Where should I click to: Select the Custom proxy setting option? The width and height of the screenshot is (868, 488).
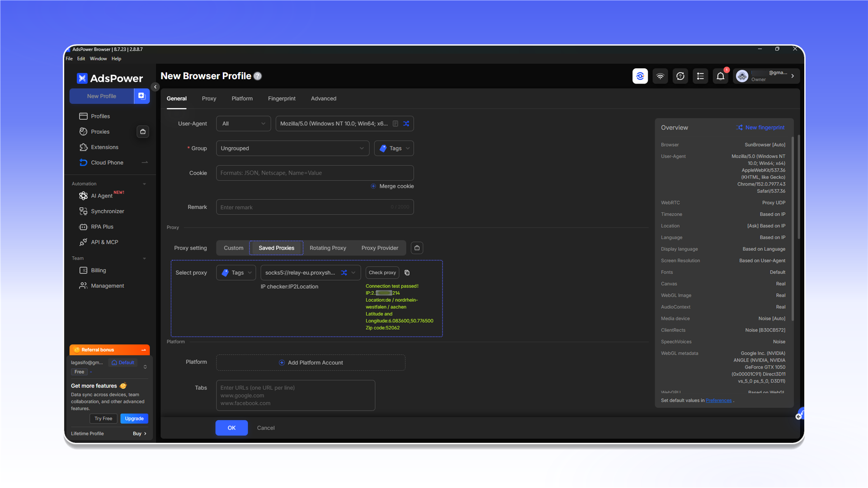click(233, 248)
